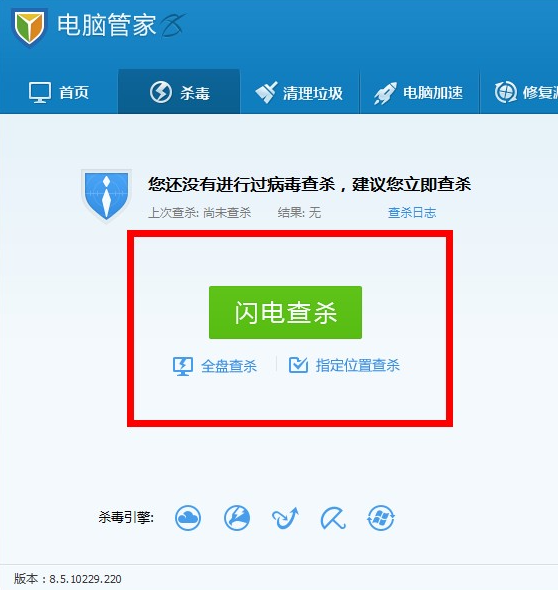Click the 电脑管家 shield logo

coord(29,27)
